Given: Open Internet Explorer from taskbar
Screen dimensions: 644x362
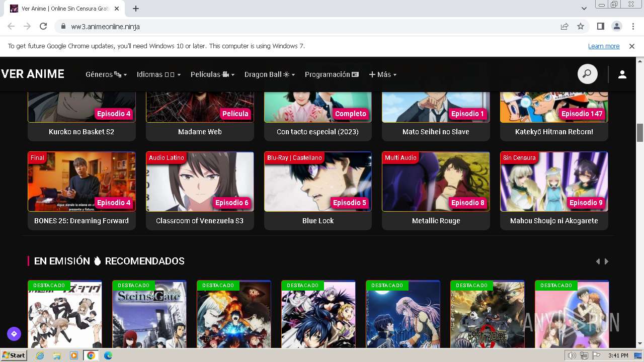Looking at the screenshot, I should pos(40,355).
